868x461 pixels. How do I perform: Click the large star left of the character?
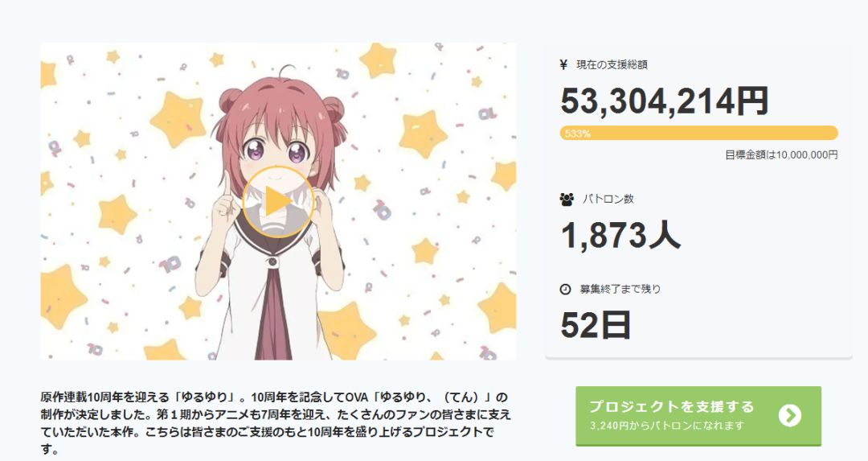coord(178,120)
